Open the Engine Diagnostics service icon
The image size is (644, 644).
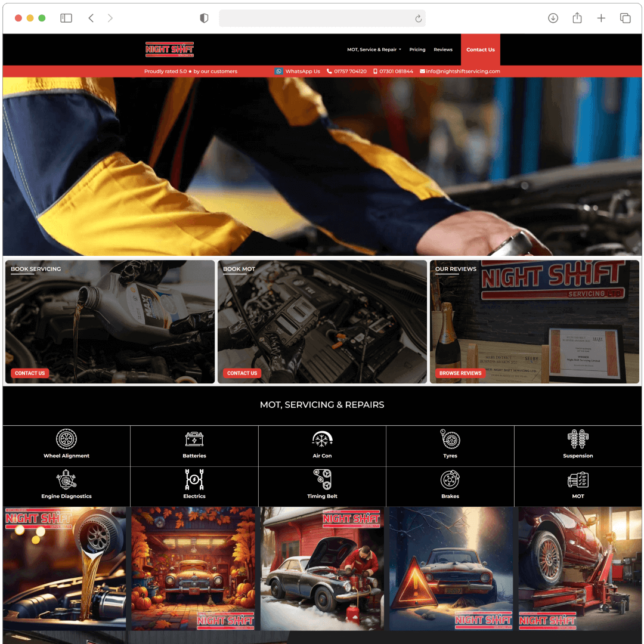point(66,479)
